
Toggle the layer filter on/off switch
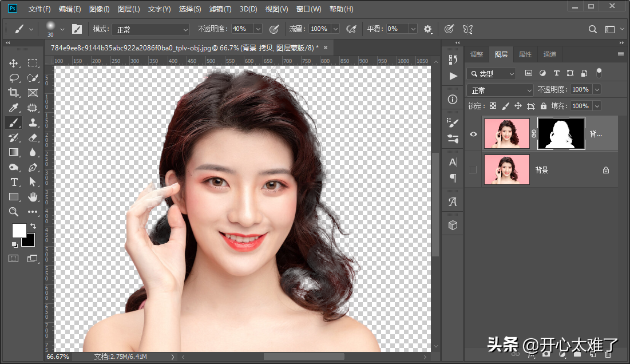point(599,73)
